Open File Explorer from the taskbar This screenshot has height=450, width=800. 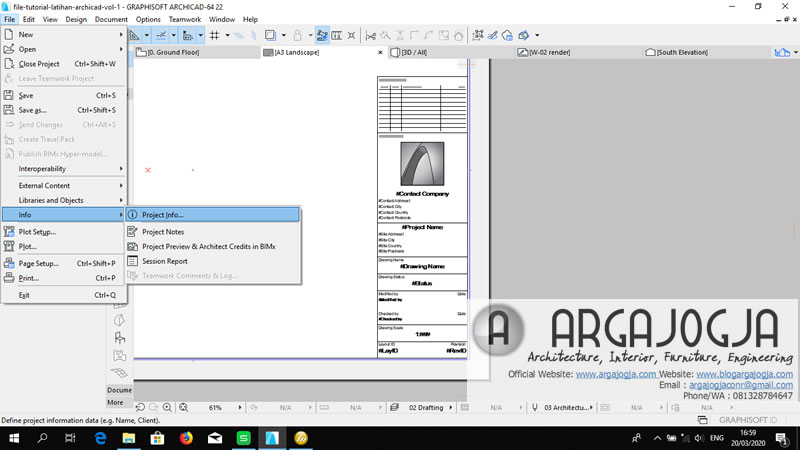(129, 438)
